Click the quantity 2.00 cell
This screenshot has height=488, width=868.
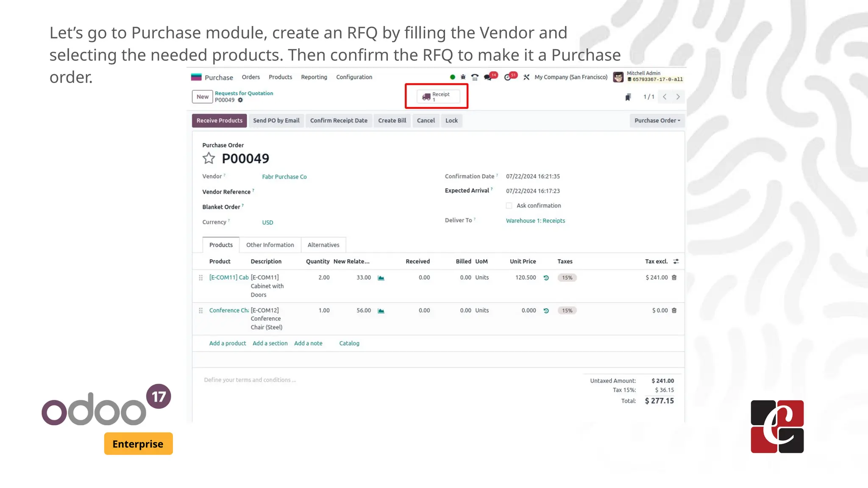[324, 277]
